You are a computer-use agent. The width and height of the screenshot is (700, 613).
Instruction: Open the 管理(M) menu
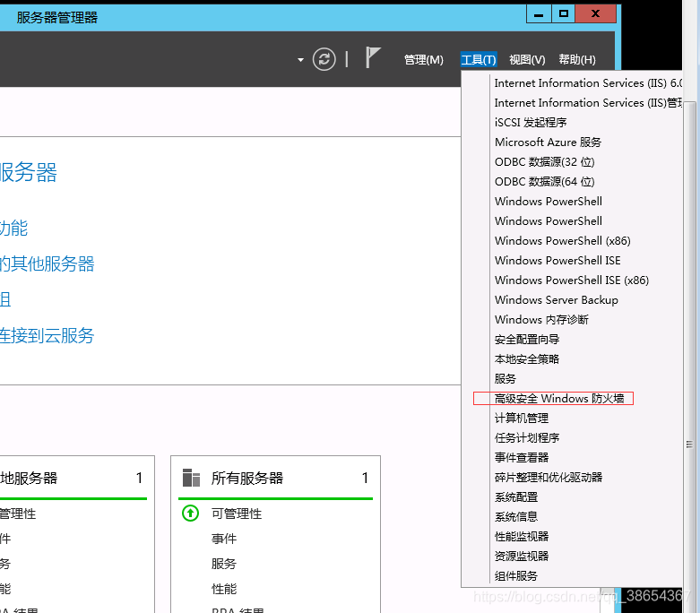(423, 60)
